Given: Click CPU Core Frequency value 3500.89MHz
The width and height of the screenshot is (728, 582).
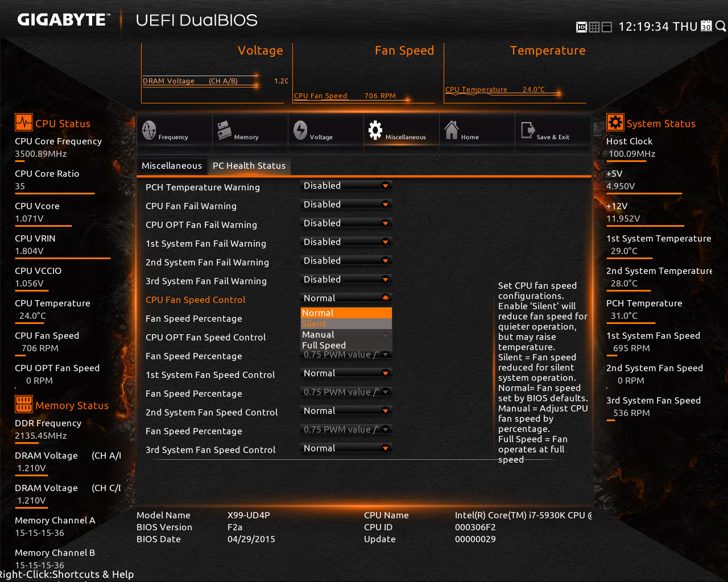Looking at the screenshot, I should (x=41, y=154).
